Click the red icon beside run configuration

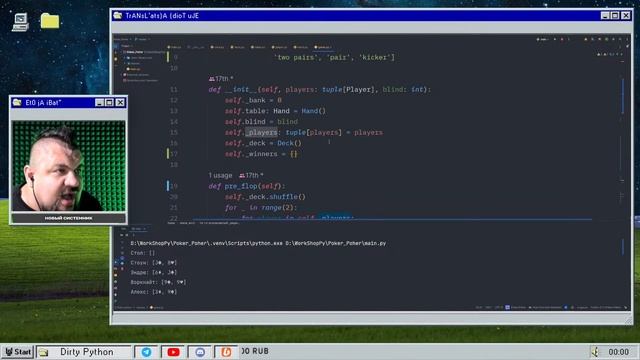562,40
